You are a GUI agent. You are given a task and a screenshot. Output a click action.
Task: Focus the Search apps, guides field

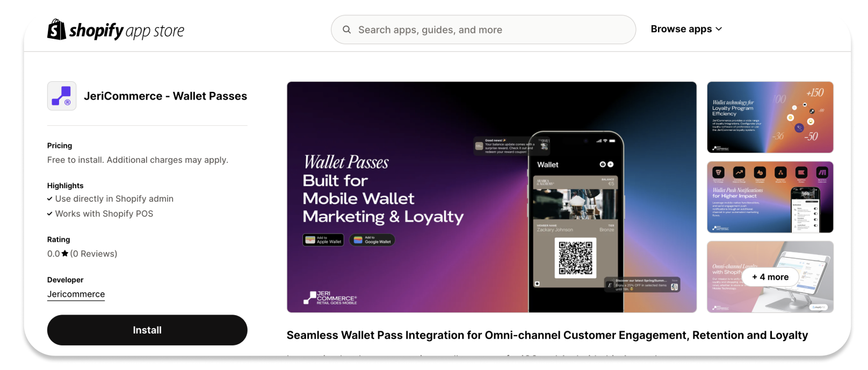pyautogui.click(x=483, y=30)
